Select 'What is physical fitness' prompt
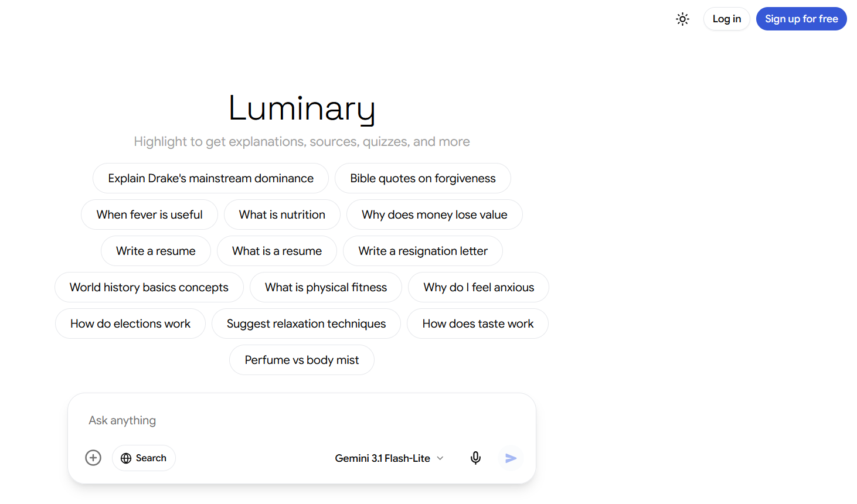Image resolution: width=857 pixels, height=504 pixels. tap(326, 287)
